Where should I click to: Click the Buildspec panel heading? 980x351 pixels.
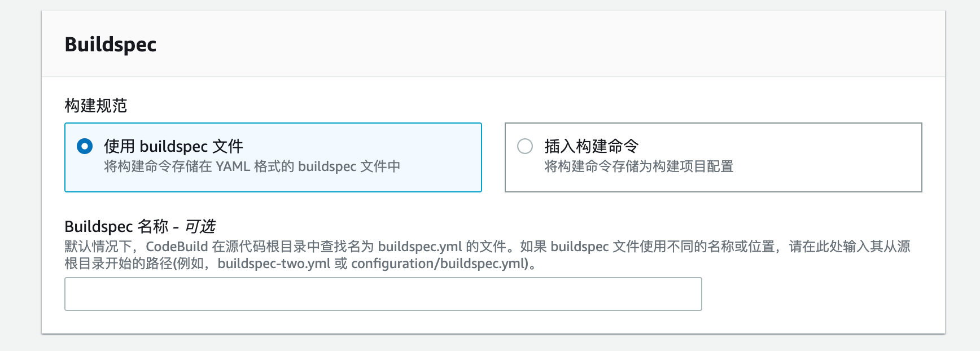click(111, 45)
